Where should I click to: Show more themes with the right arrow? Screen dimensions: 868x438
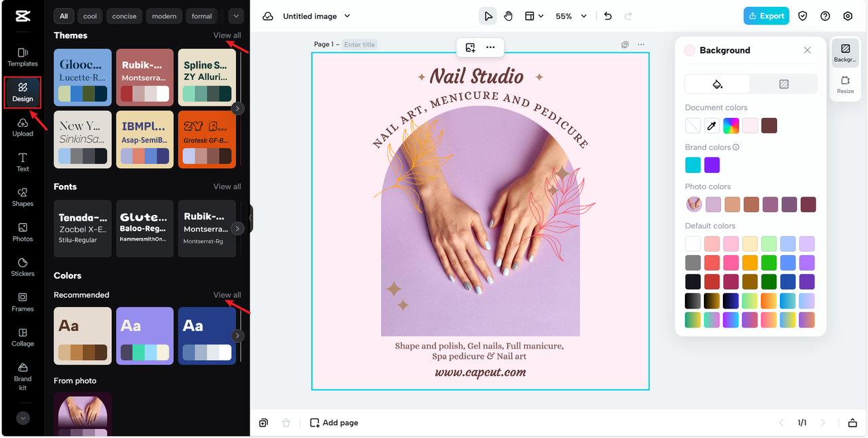237,108
